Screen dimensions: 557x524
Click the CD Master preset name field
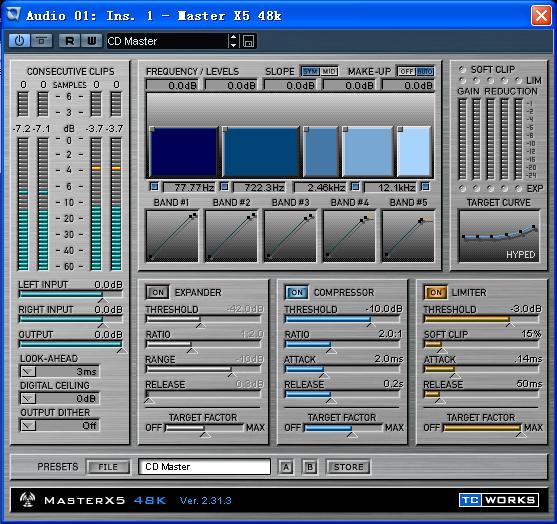coord(205,466)
